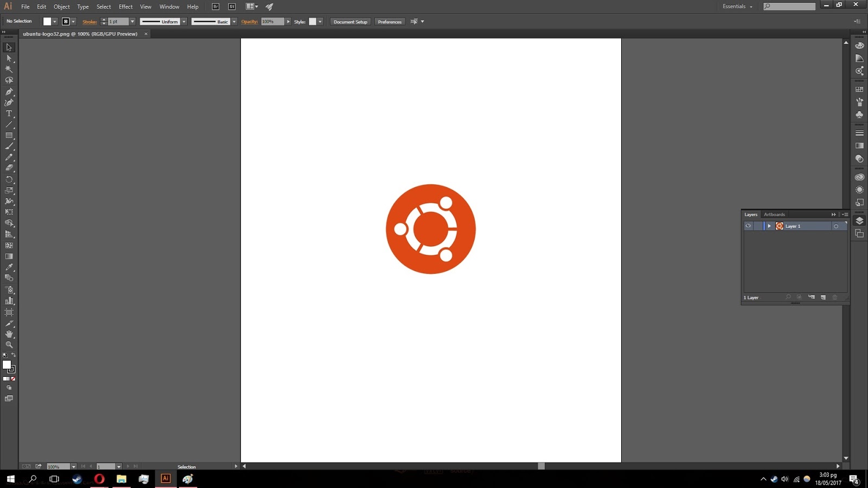
Task: Select the Rotate tool
Action: pyautogui.click(x=9, y=179)
